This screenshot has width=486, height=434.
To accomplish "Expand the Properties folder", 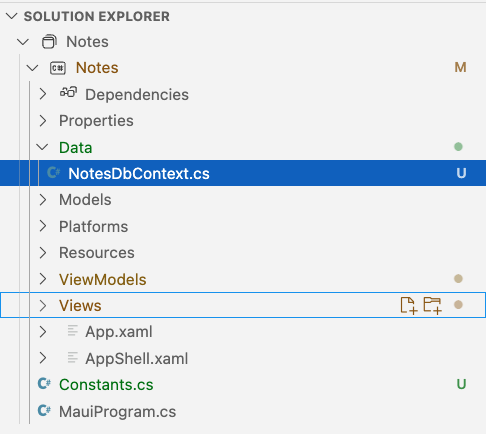I will (x=43, y=121).
